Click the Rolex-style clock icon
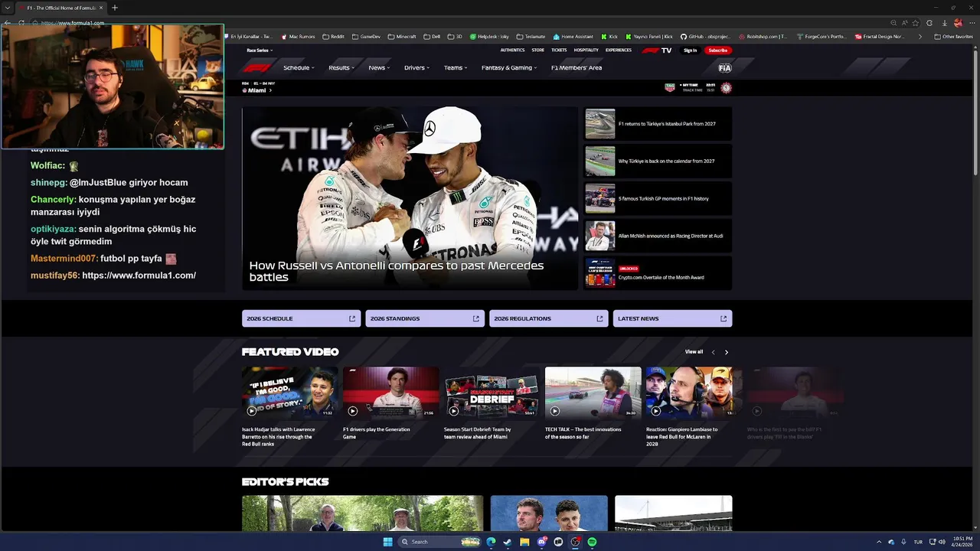 pyautogui.click(x=726, y=88)
